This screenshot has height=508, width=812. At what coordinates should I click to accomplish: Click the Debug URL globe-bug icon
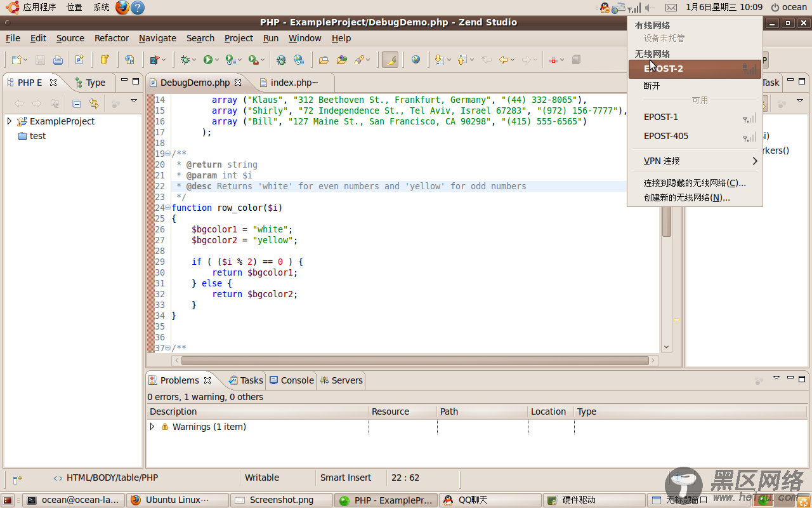[x=281, y=60]
